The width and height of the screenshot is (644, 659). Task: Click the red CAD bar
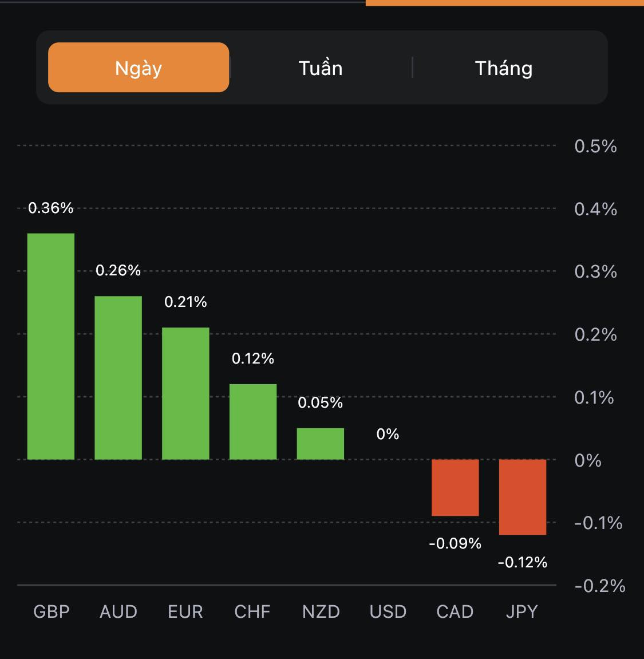pos(455,487)
